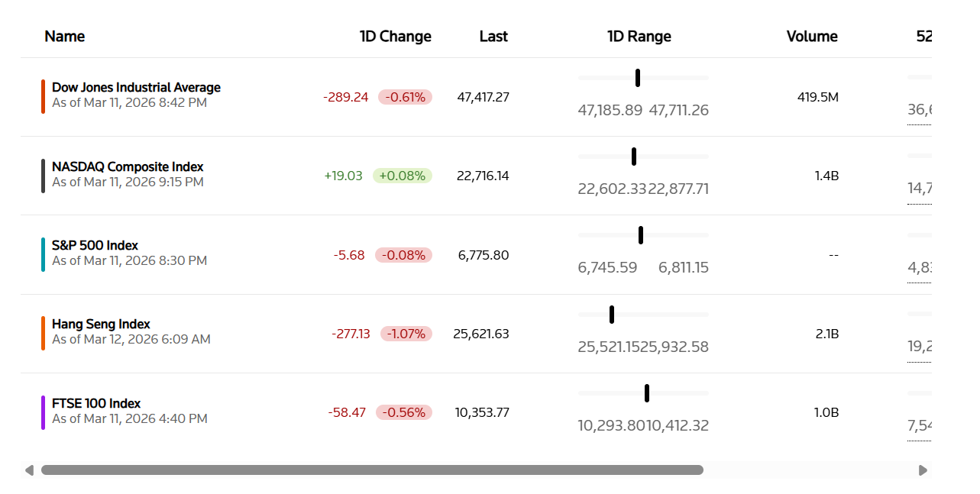Click the left scrollbar arrow icon
This screenshot has height=494, width=980.
coord(29,470)
